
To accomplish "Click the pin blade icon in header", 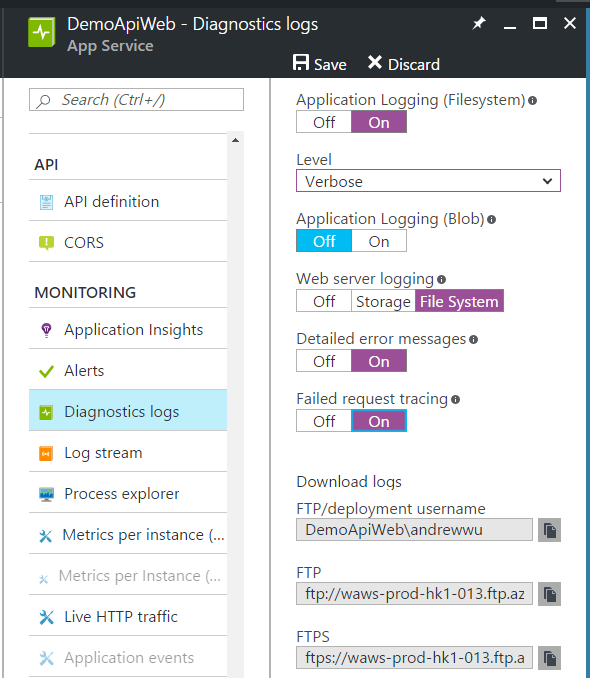I will 478,23.
